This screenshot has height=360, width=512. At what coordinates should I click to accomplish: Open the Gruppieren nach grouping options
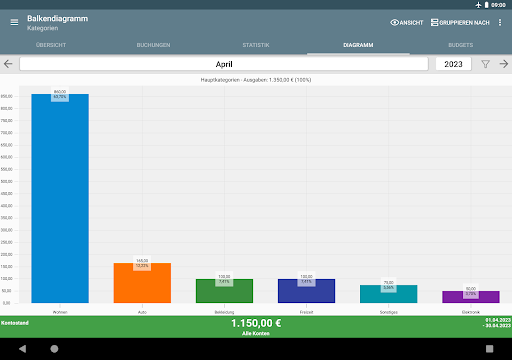460,22
